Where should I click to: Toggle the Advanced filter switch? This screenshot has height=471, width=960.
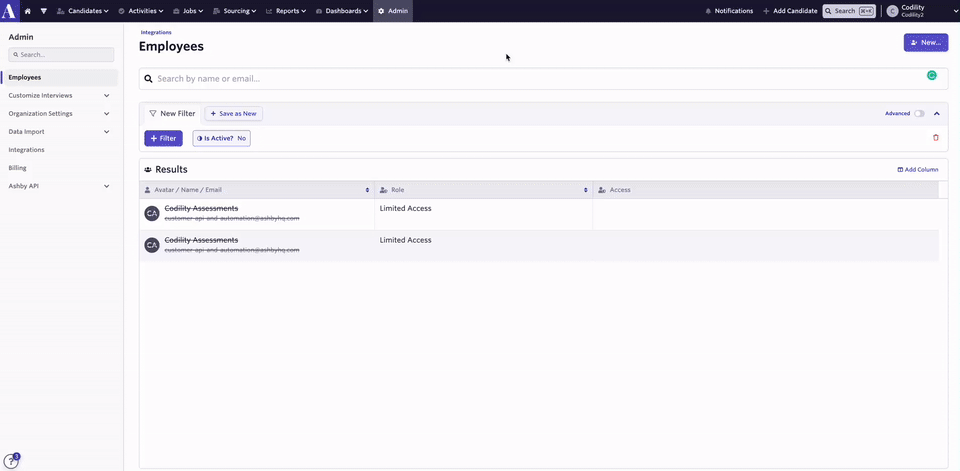(919, 113)
